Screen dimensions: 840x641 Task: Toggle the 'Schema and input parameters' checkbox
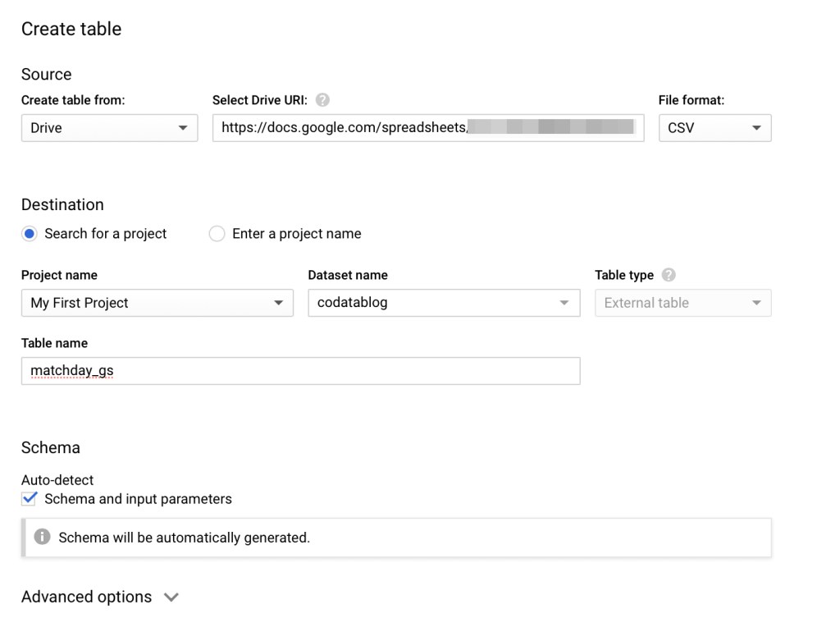pos(30,498)
